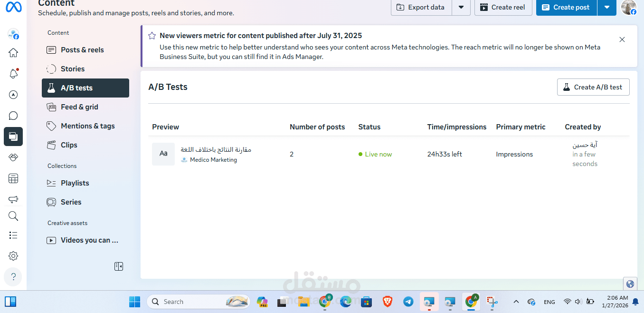Click the Primary metric column header
This screenshot has width=644, height=313.
pos(521,127)
